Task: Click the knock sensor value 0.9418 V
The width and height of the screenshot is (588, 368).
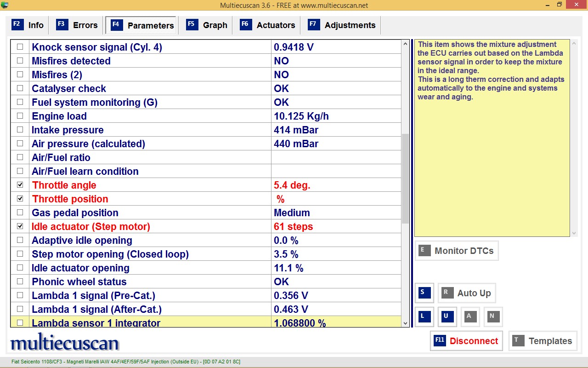Action: 294,47
